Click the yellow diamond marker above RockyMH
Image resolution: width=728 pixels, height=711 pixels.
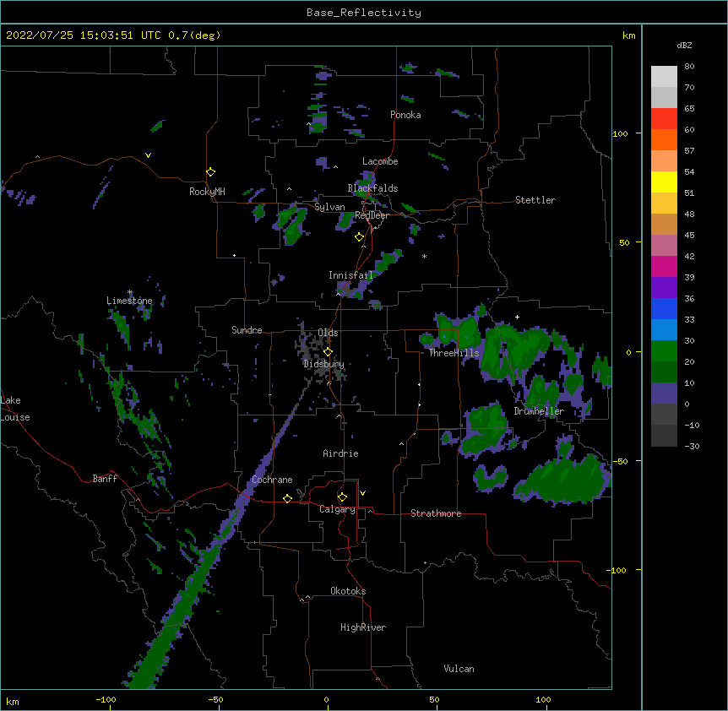210,172
